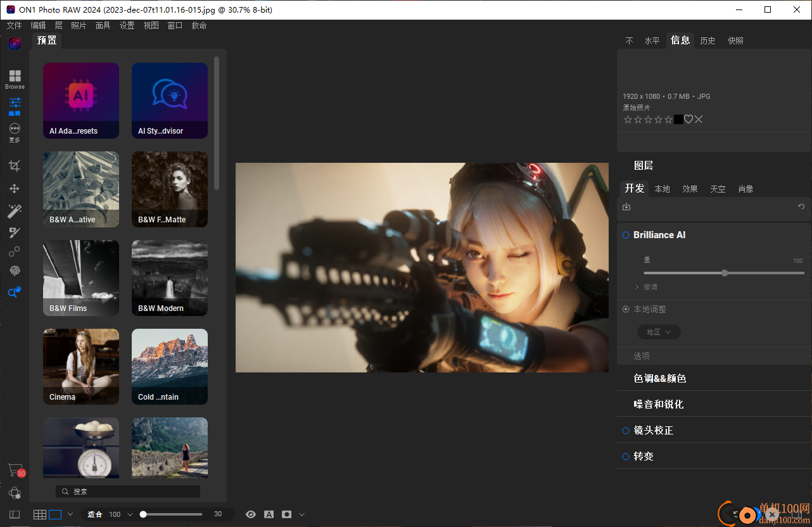Adjust the bottom zoom slider
This screenshot has width=812, height=527.
(x=172, y=514)
